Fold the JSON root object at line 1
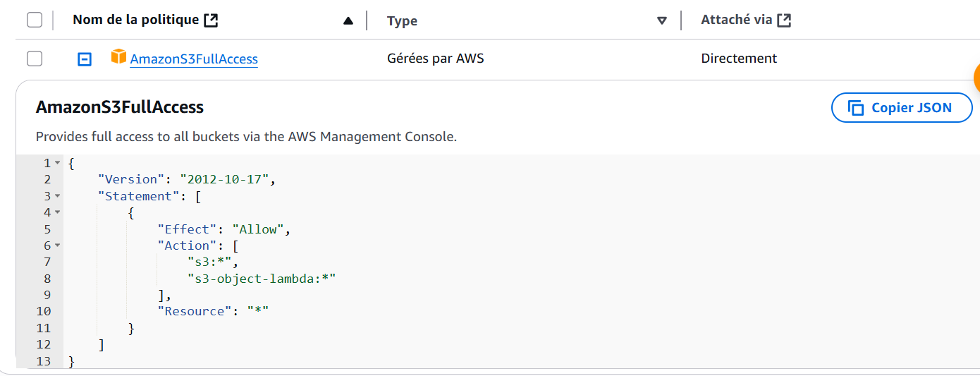This screenshot has height=376, width=980. click(x=57, y=164)
